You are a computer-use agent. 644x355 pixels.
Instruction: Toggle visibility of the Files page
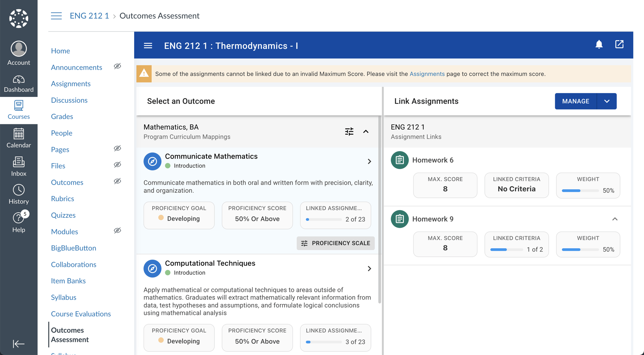117,165
